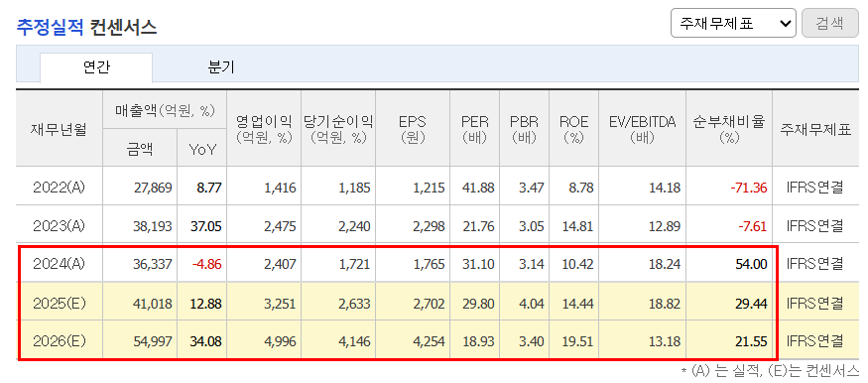Click ROE value 19.51
Image resolution: width=868 pixels, height=383 pixels.
click(578, 342)
